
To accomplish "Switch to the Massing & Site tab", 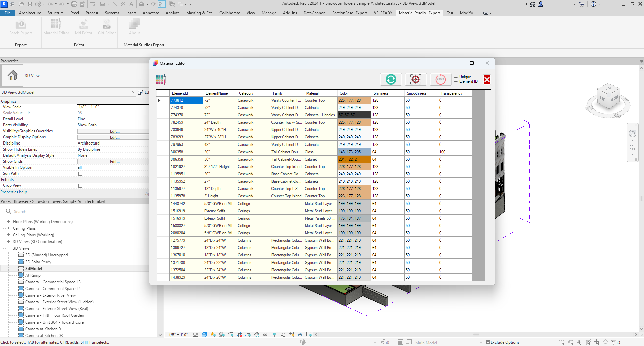I will click(199, 13).
